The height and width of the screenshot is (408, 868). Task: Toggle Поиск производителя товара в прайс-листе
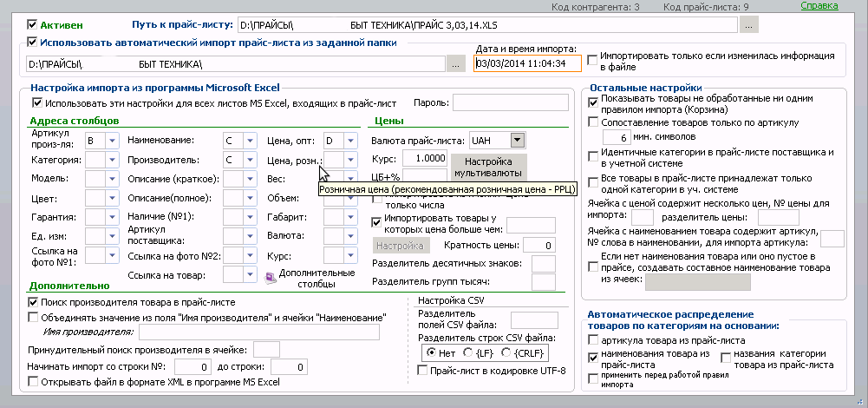click(33, 303)
